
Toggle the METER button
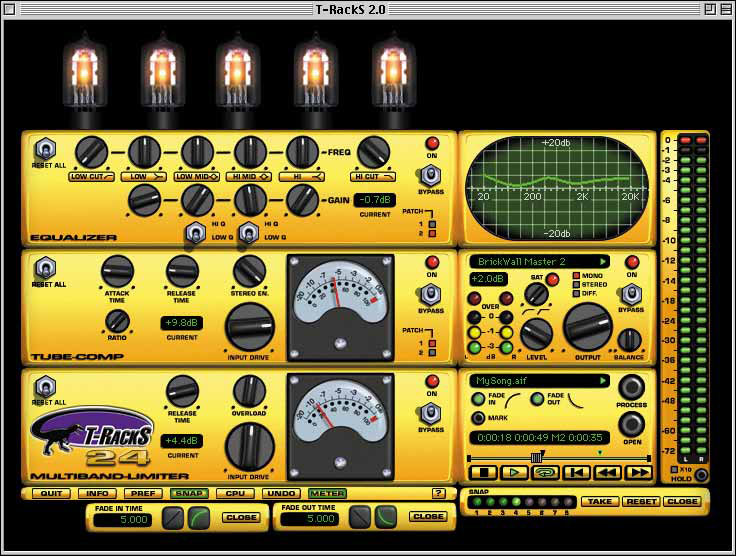coord(327,494)
